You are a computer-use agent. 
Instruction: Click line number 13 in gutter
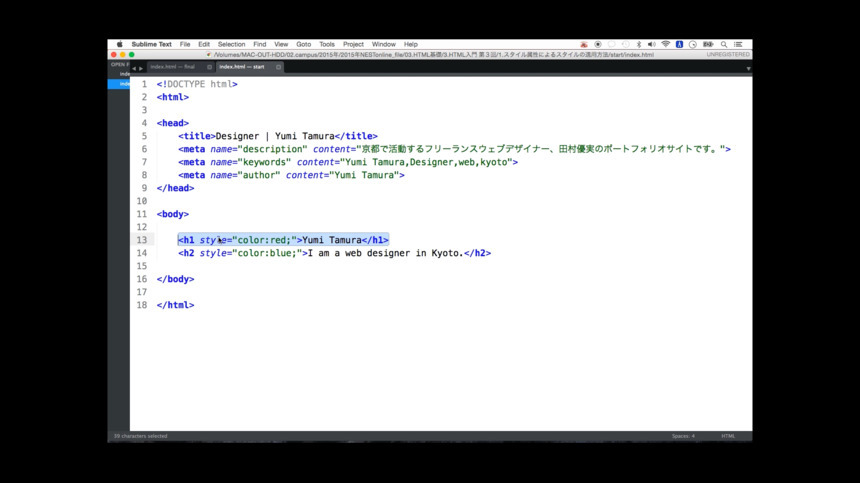click(142, 240)
